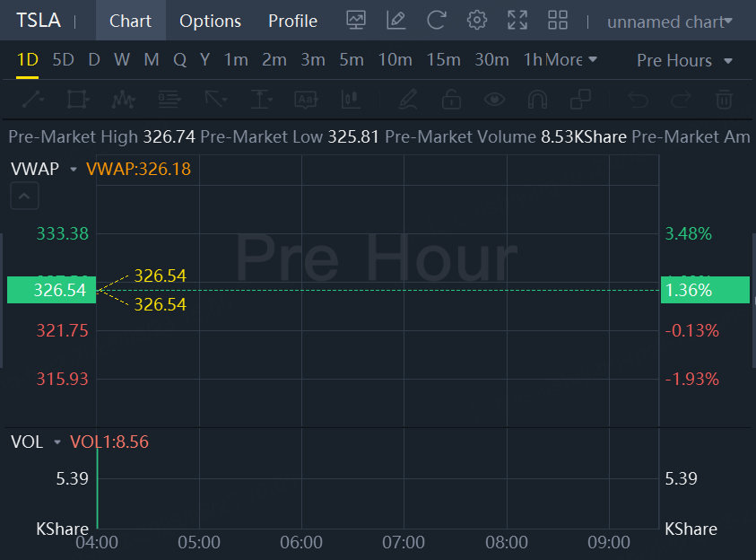756x560 pixels.
Task: Expand the More timeframes dropdown
Action: (x=570, y=60)
